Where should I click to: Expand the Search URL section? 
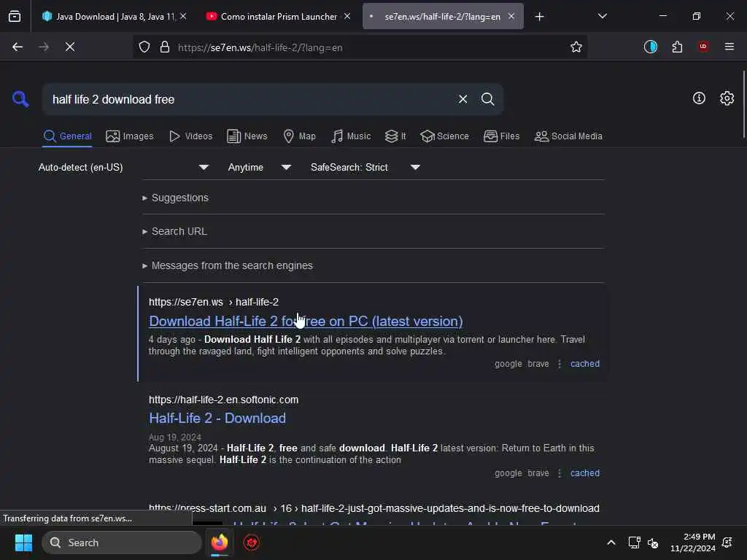pos(174,231)
